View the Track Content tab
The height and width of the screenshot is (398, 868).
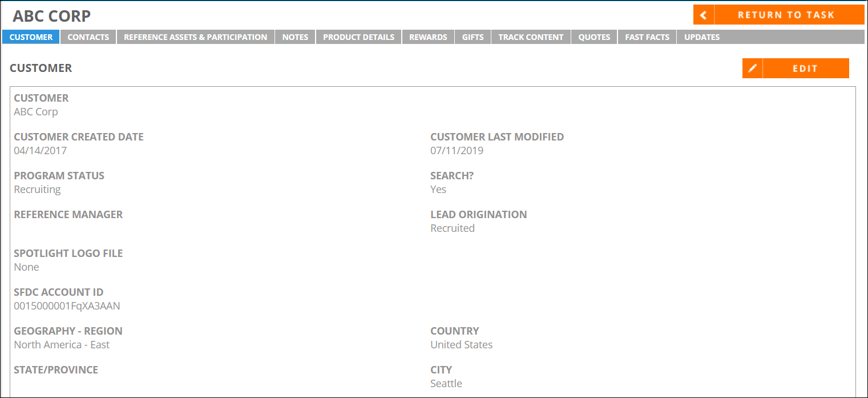(x=531, y=37)
